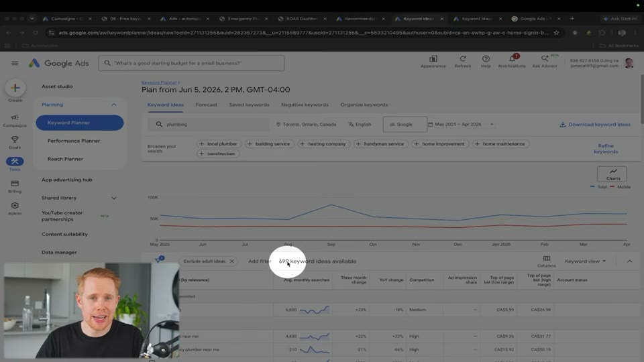
Task: Open Data manager
Action: [59, 253]
